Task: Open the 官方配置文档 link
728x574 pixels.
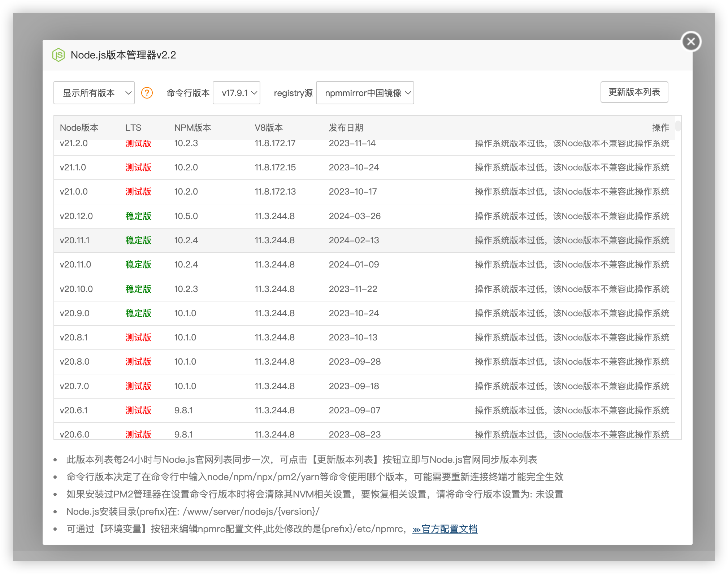Action: point(445,529)
